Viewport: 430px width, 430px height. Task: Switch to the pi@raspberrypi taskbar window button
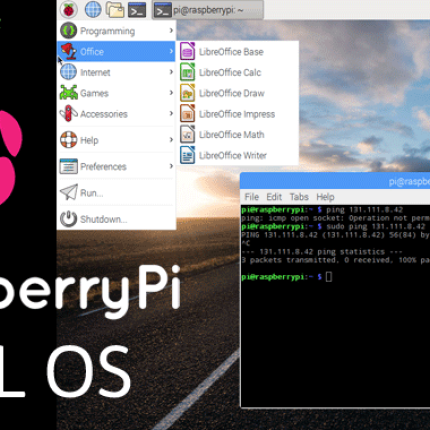point(208,10)
